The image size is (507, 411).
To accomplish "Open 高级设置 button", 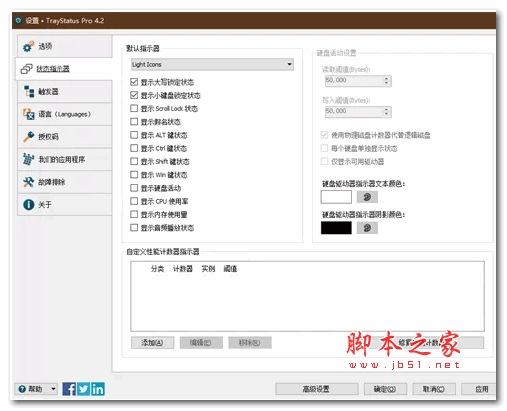I will point(317,389).
